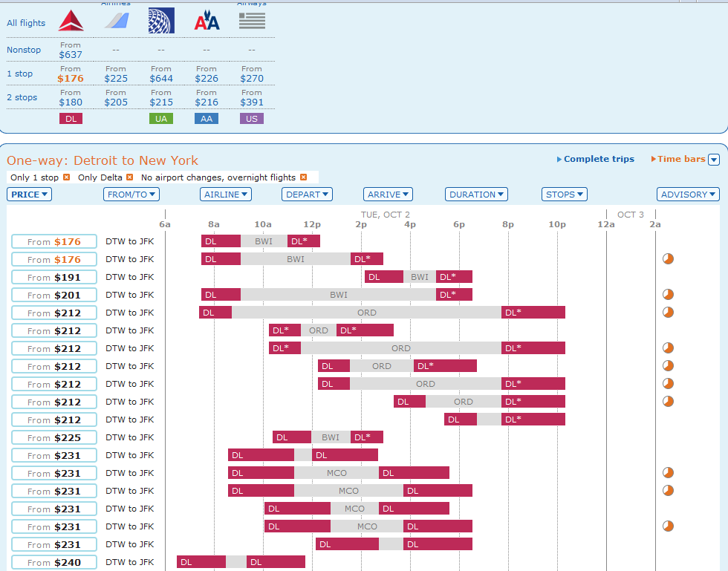Open the ARRIVE sort dropdown

pyautogui.click(x=388, y=195)
